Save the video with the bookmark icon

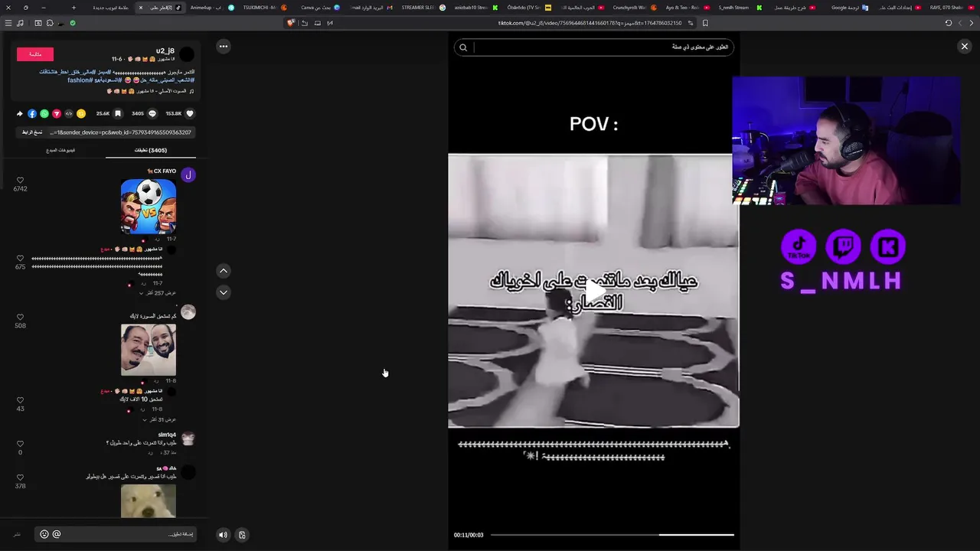point(118,113)
